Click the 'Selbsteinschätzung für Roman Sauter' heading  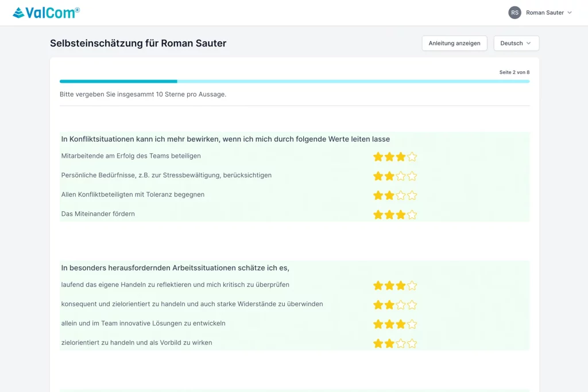138,44
